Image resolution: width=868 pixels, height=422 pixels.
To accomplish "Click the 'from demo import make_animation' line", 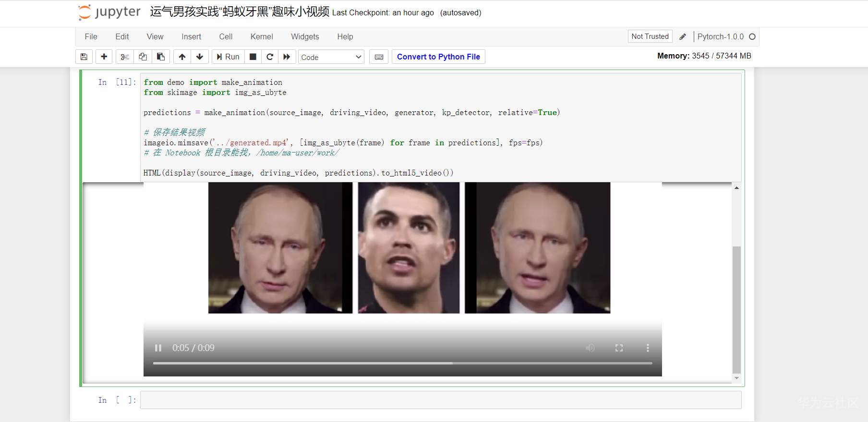I will coord(213,82).
